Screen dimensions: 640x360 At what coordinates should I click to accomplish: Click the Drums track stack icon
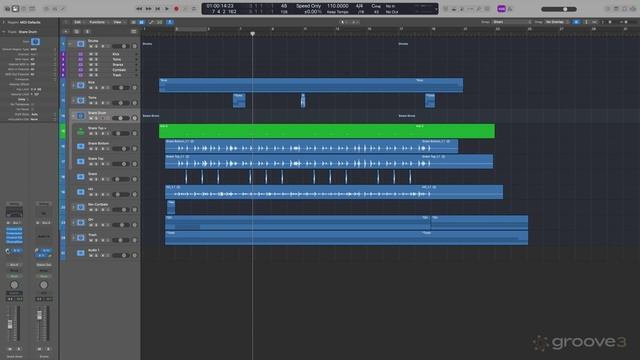(81, 44)
